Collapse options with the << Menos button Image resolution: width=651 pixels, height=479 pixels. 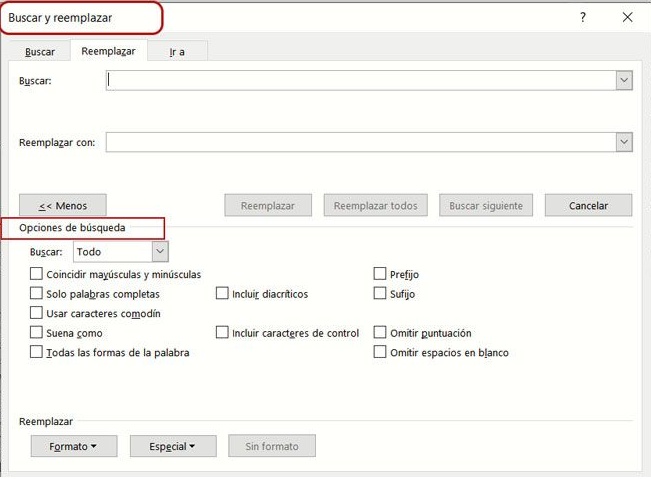coord(63,205)
